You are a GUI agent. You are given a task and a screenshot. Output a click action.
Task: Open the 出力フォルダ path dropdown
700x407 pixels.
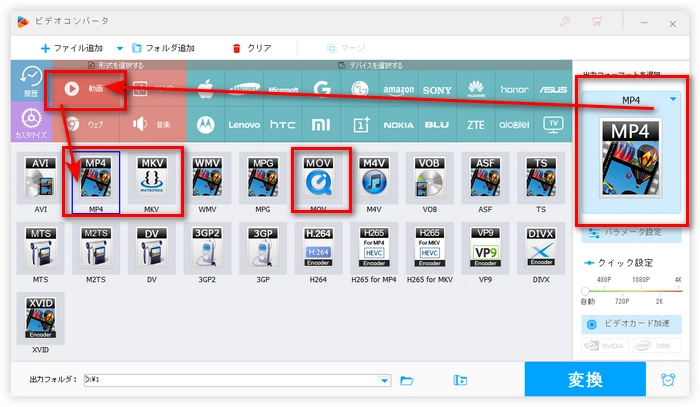pos(385,381)
